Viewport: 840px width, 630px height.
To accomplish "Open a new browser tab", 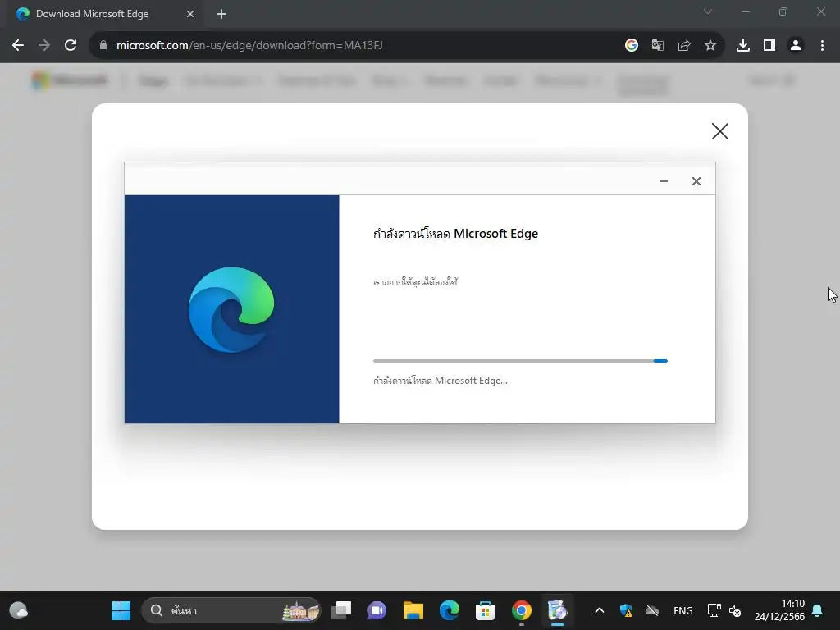I will point(221,14).
